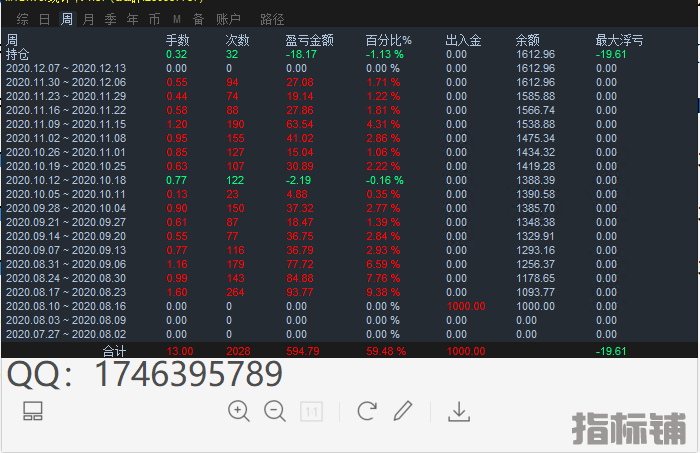Select the 日 daily tab

(x=44, y=19)
